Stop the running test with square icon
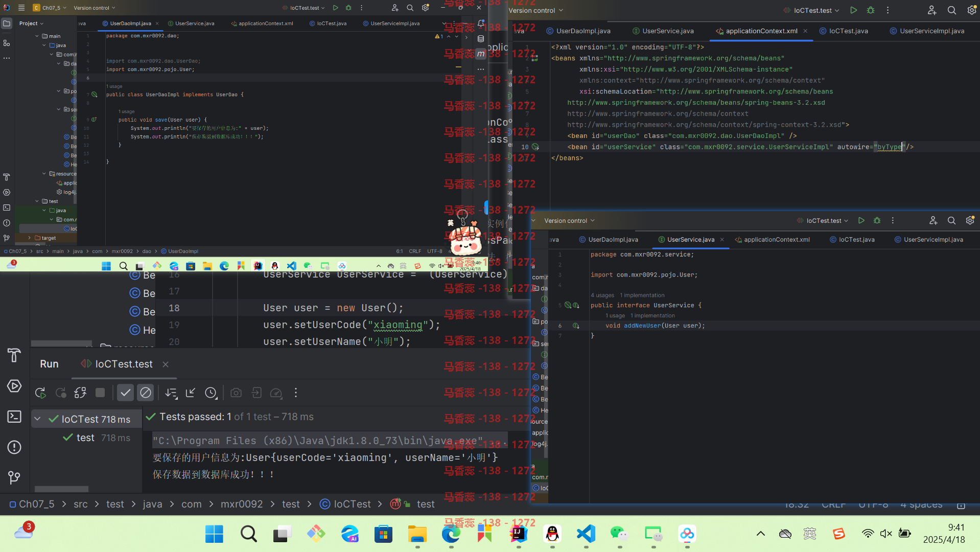Viewport: 980px width, 552px height. tap(100, 393)
